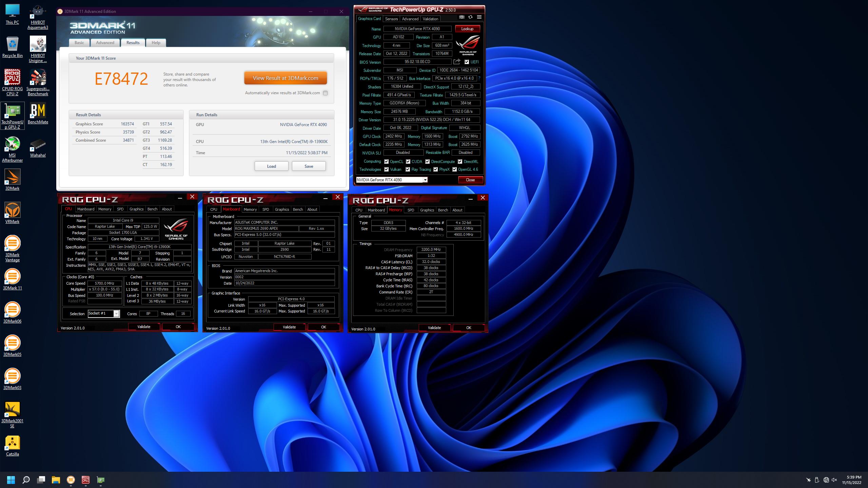Screen dimensions: 868x488
Task: Click Save button in Run Details
Action: point(309,166)
